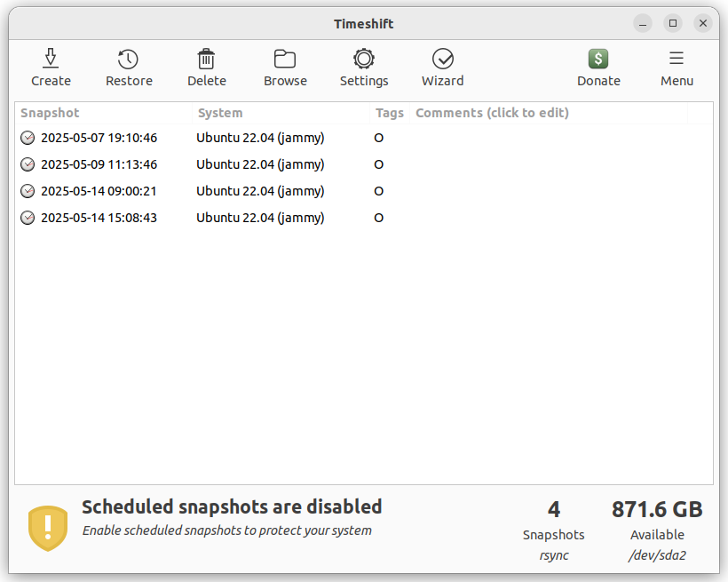
Task: Click the "/dev/sda2" device label
Action: click(657, 555)
